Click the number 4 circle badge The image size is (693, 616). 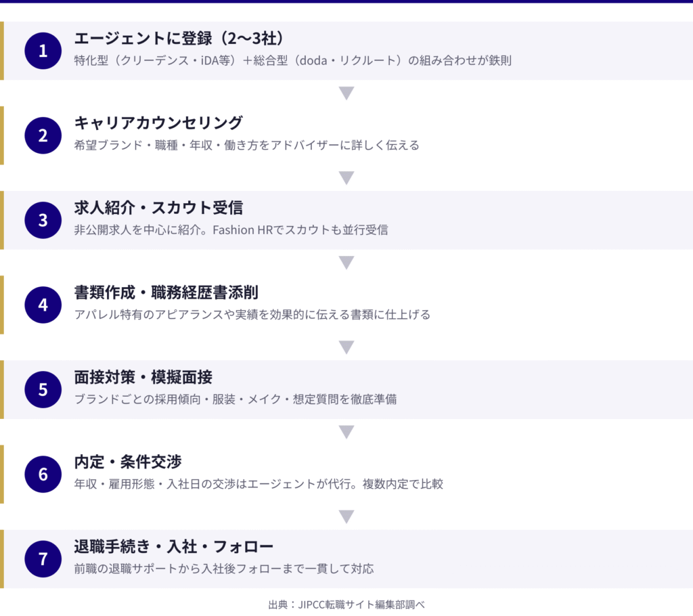(43, 305)
